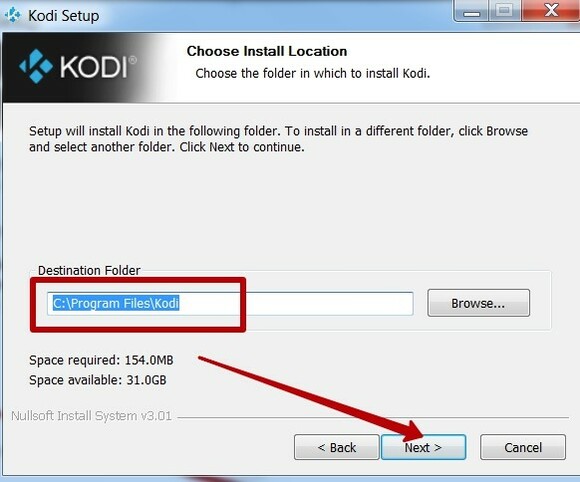
Task: Click the Destination Folder group label
Action: click(89, 270)
